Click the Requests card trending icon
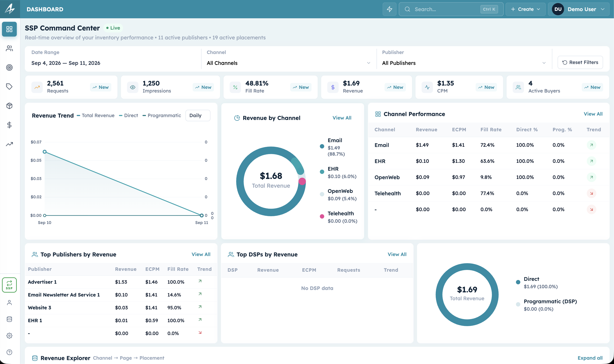The width and height of the screenshot is (614, 364). click(x=37, y=87)
